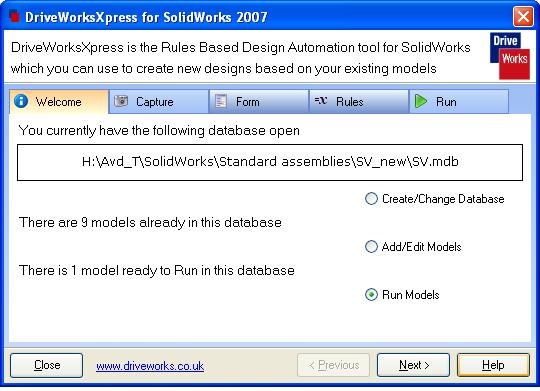Close the DriveWorksXpress window with X
Image resolution: width=540 pixels, height=391 pixels.
click(523, 16)
